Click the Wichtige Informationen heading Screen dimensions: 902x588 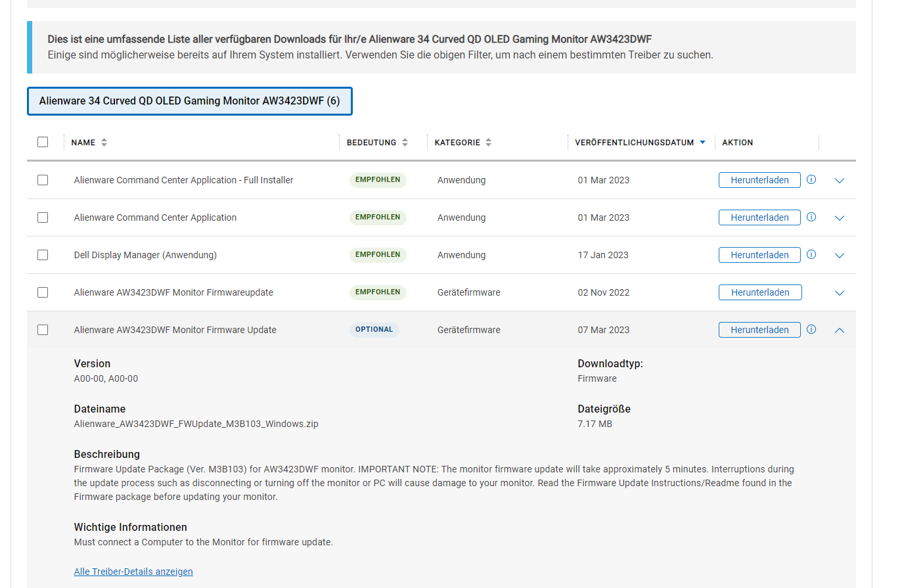[130, 527]
